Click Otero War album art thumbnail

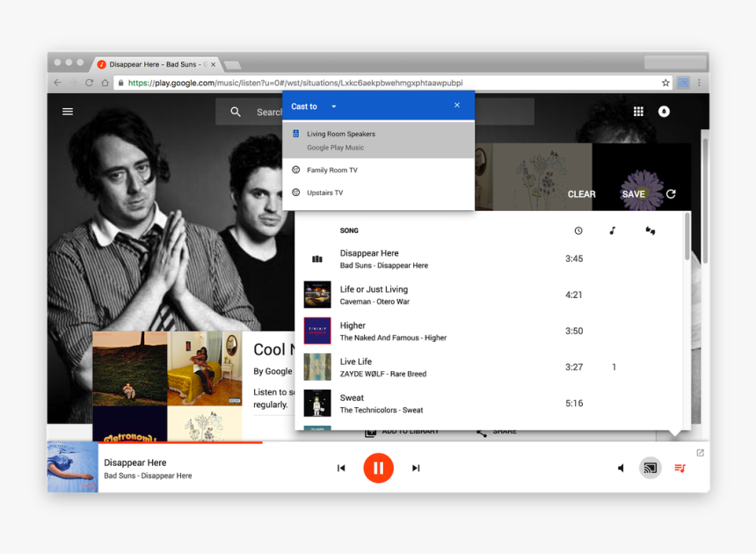317,295
